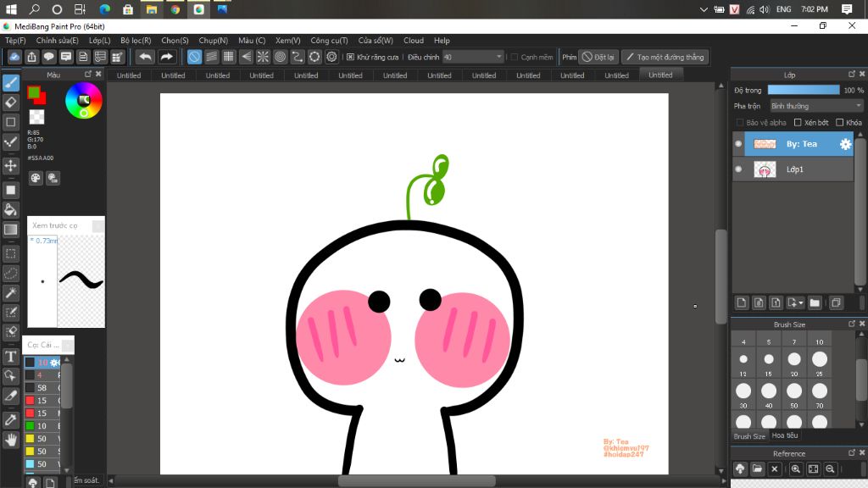The width and height of the screenshot is (868, 488).
Task: Select the Magic Wand tool
Action: pos(10,292)
